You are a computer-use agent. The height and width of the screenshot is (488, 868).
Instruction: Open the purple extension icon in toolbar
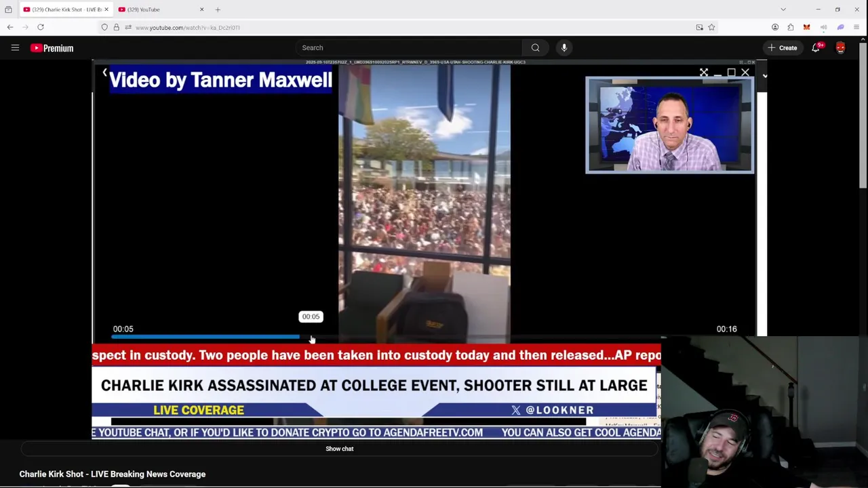840,27
